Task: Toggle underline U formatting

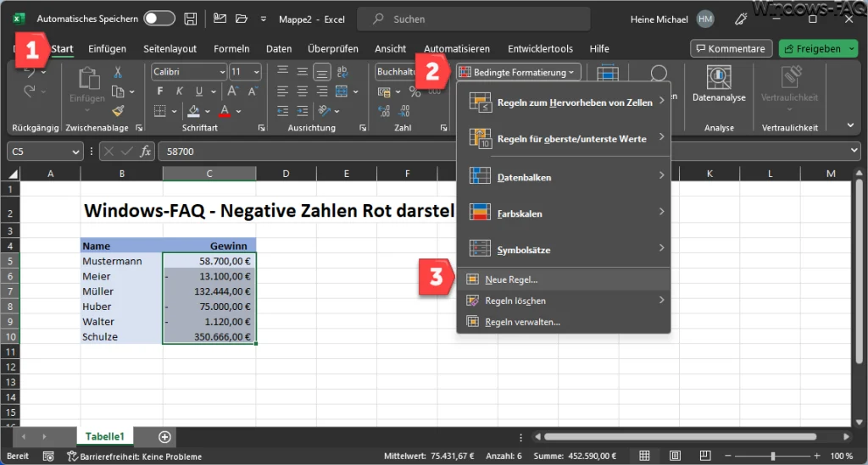Action: [198, 91]
